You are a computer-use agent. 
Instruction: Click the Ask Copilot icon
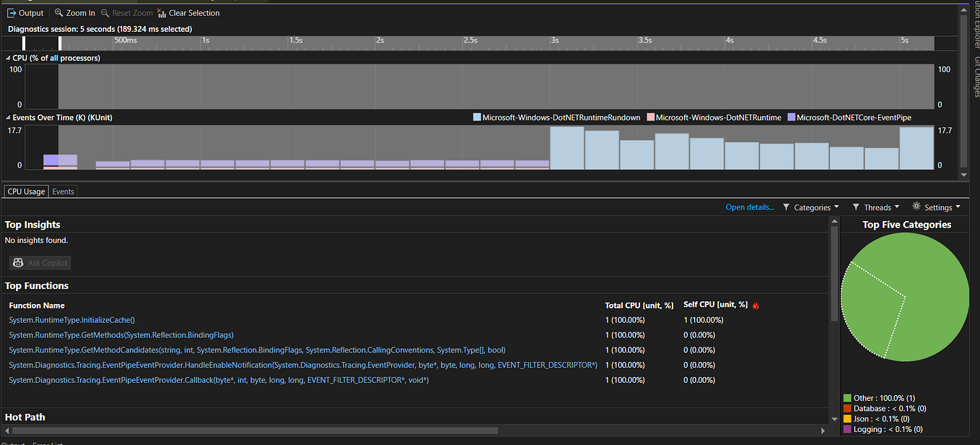pos(18,262)
